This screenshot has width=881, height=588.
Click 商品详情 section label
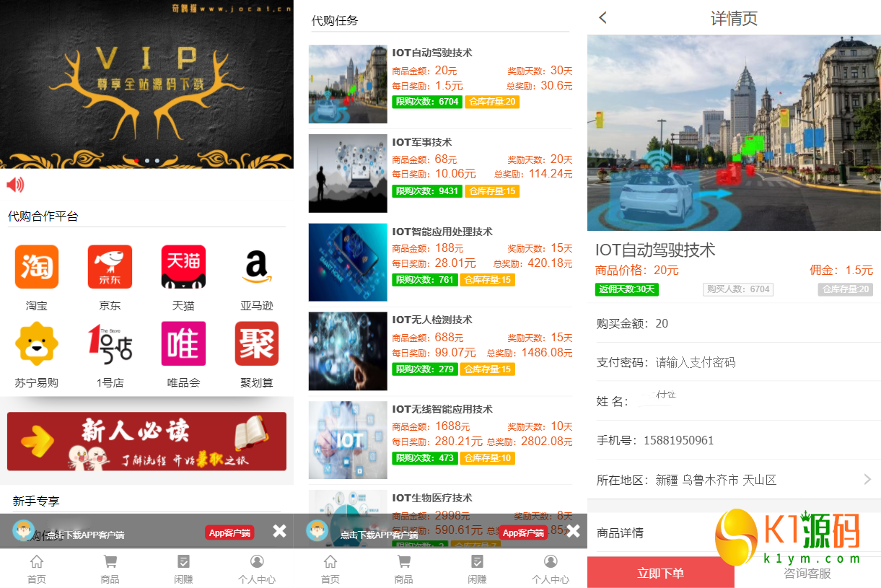(621, 533)
